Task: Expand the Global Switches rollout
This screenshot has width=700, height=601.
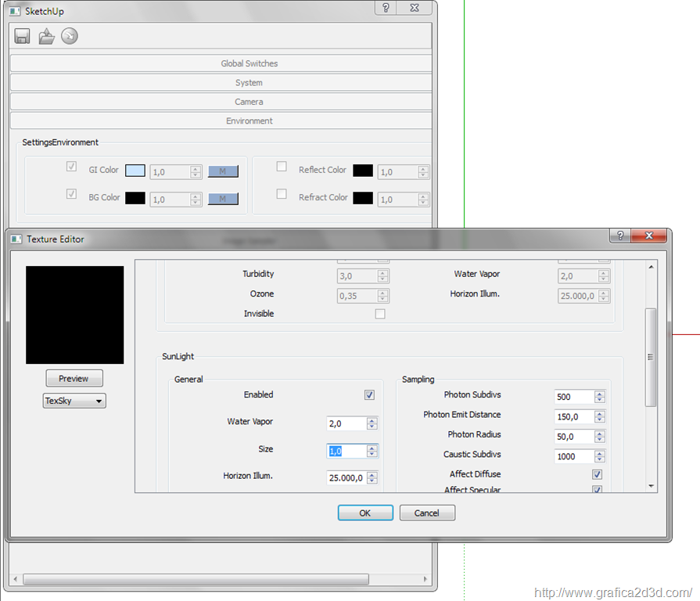Action: (221, 63)
